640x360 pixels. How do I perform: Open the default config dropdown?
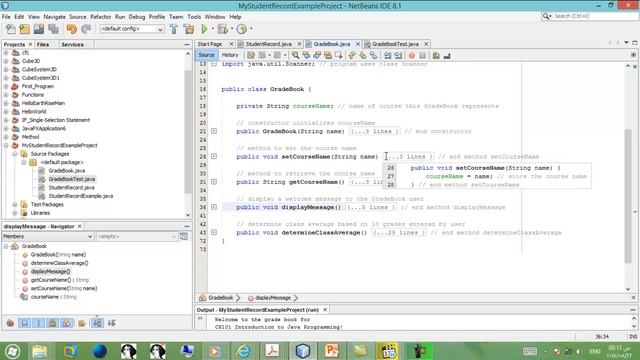tap(132, 29)
